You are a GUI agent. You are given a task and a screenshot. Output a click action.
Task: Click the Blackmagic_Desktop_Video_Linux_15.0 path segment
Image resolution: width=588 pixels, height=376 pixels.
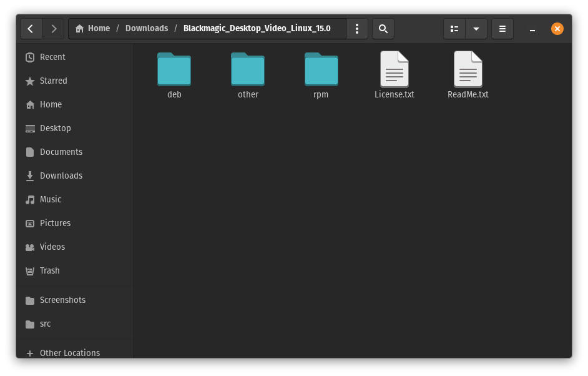click(x=257, y=29)
